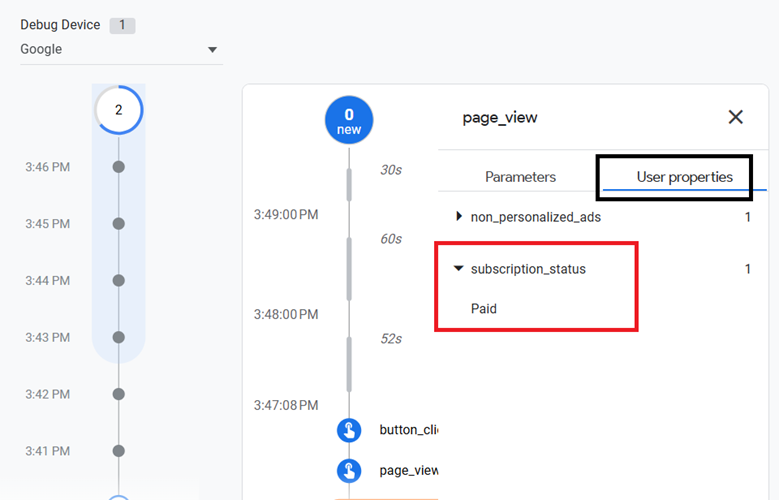Click the 3:48:00 PM timestamp
Screen dimensions: 779x500
click(x=286, y=315)
